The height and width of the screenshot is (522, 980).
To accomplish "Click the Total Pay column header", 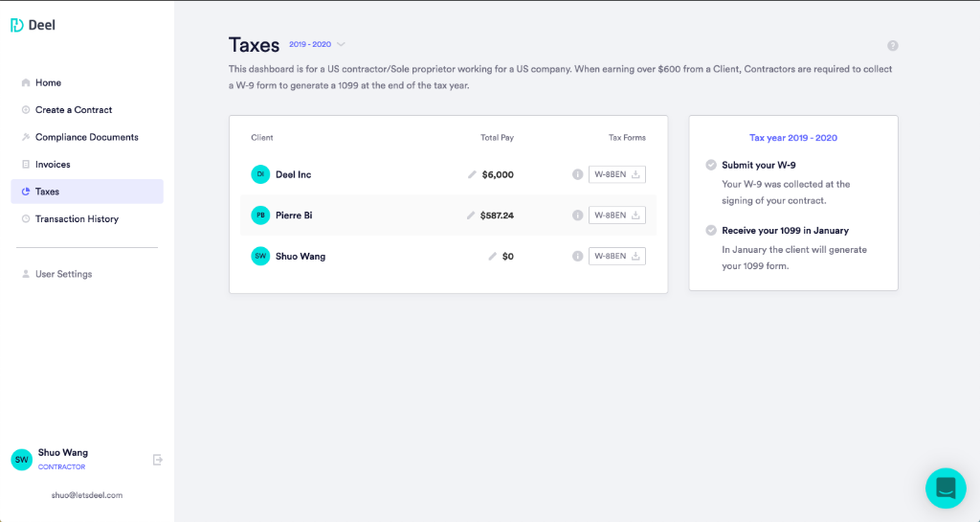I will click(x=497, y=138).
